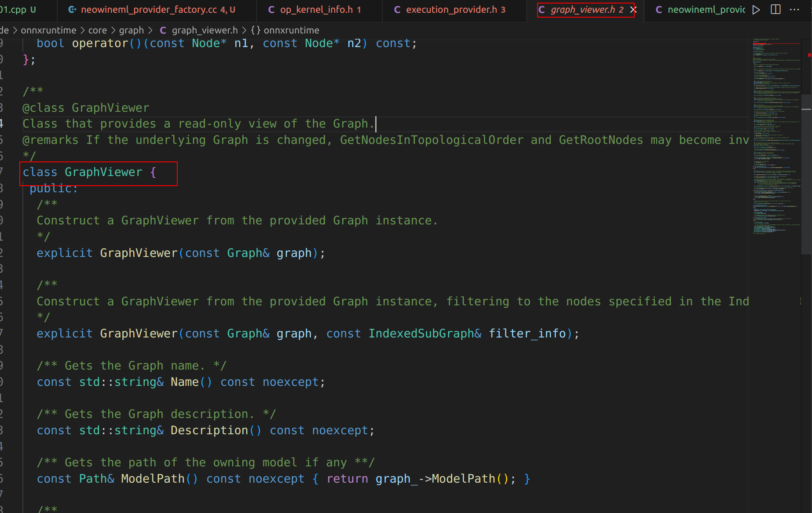This screenshot has width=812, height=513.
Task: Click '@class GraphViewer' comment line
Action: pos(86,108)
